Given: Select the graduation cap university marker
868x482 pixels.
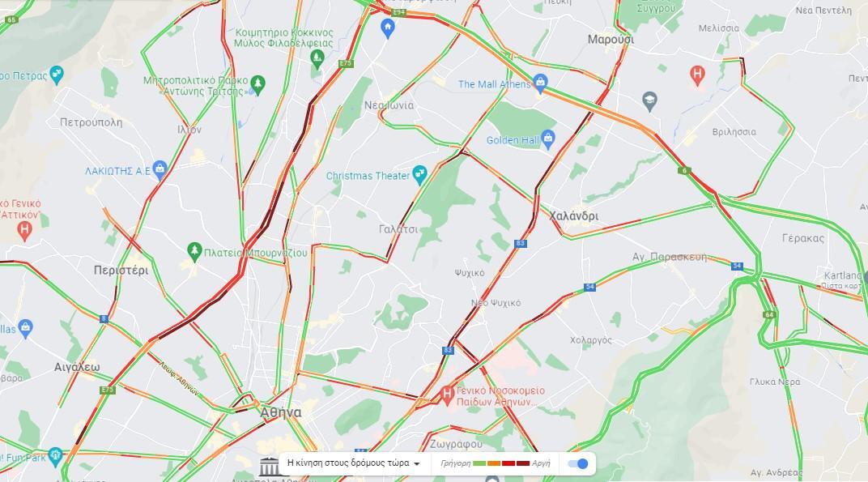Looking at the screenshot, I should coord(650,101).
